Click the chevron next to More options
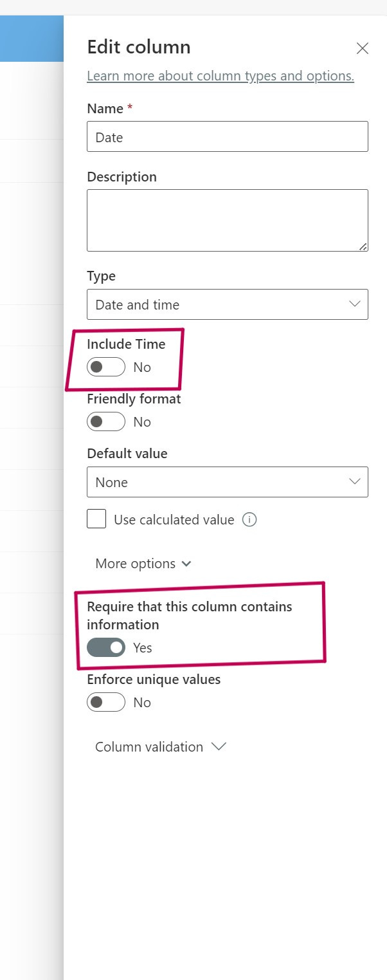The image size is (387, 980). click(186, 564)
